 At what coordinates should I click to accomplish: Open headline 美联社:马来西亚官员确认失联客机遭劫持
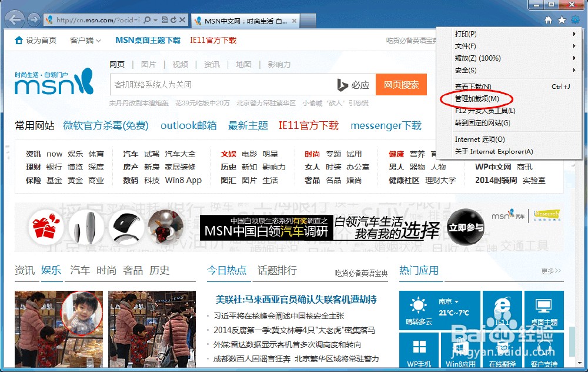pos(296,300)
